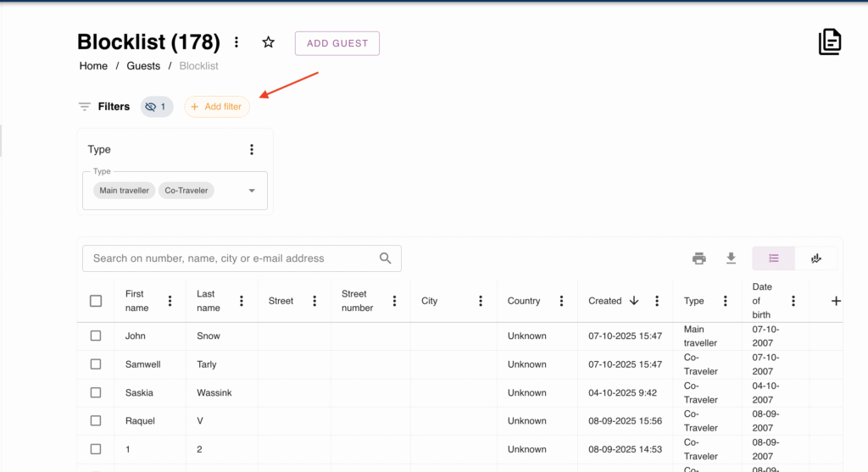This screenshot has height=472, width=868.
Task: Switch to list view
Action: point(774,258)
